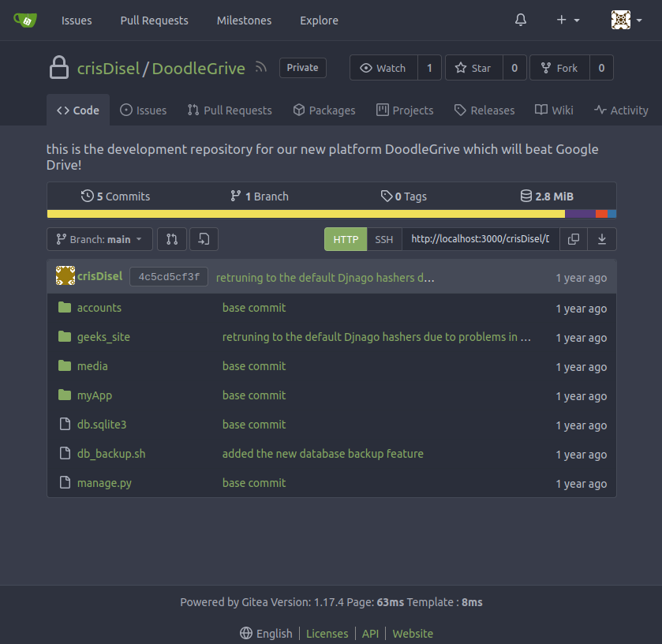Click the clone URL text field

point(480,239)
